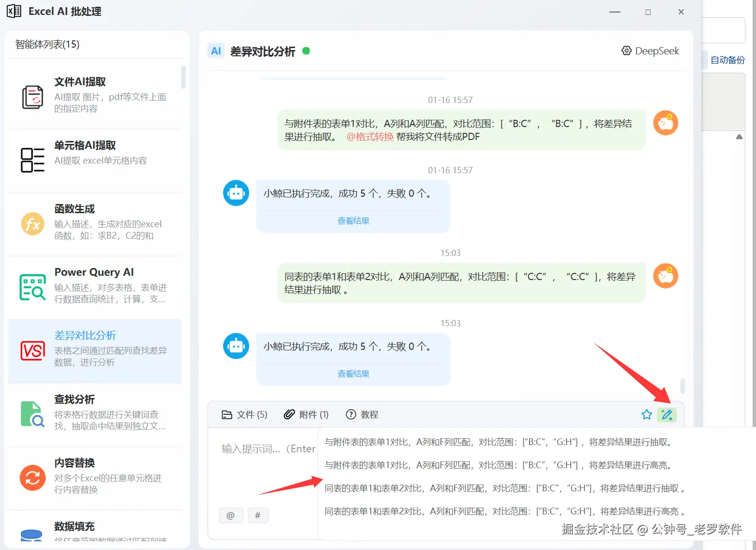The width and height of the screenshot is (756, 550).
Task: Select the VS 差异对比分析 icon
Action: [x=33, y=351]
